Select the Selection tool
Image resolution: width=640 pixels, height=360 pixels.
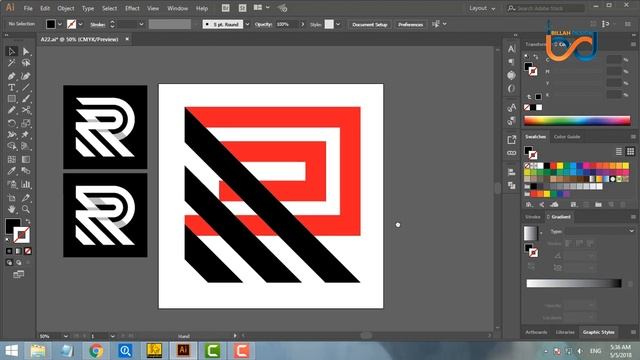pyautogui.click(x=11, y=51)
